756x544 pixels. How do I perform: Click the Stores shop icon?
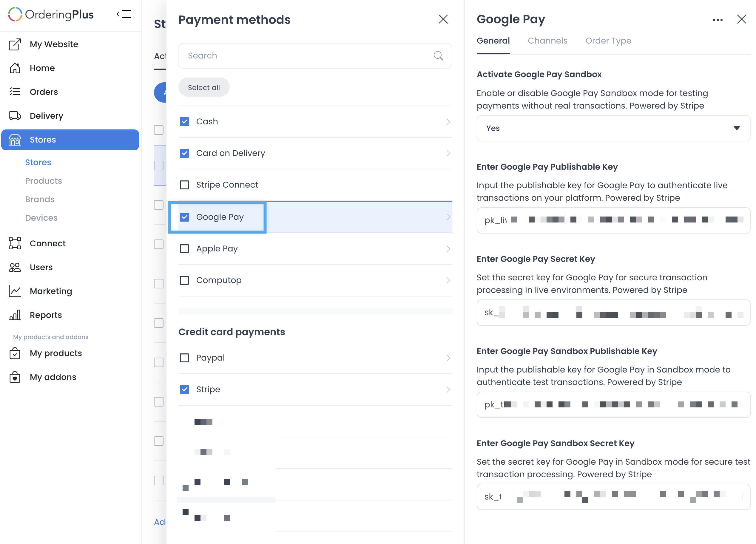(x=15, y=140)
